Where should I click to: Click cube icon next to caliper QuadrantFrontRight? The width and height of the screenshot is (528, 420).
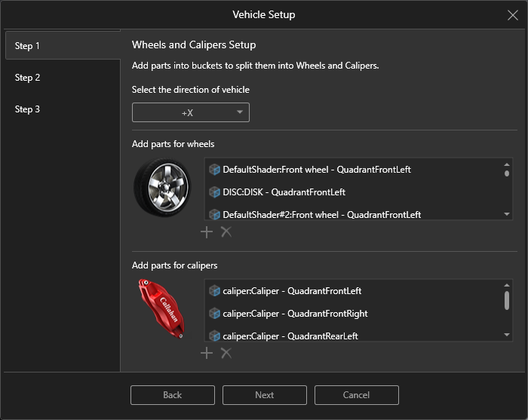[215, 314]
